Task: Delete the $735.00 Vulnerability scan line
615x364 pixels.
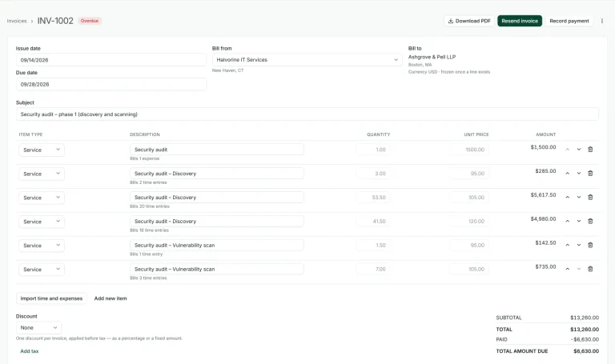Action: pos(590,269)
